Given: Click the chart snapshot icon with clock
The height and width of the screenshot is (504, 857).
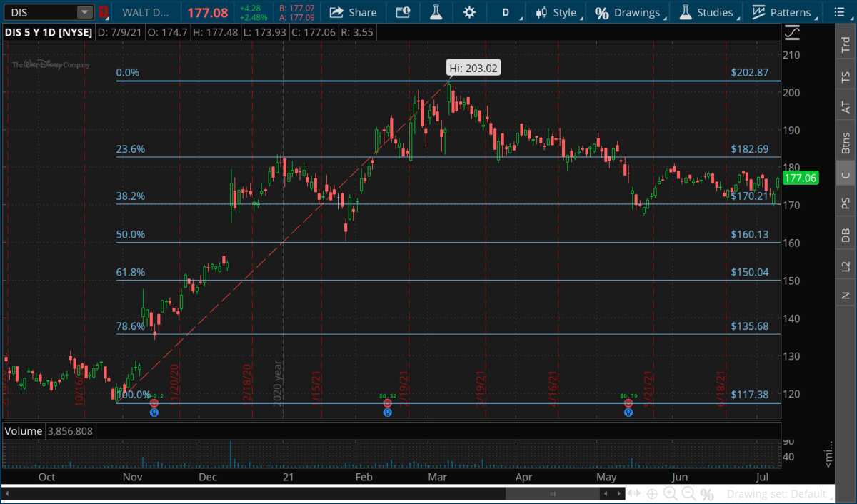Looking at the screenshot, I should (403, 12).
